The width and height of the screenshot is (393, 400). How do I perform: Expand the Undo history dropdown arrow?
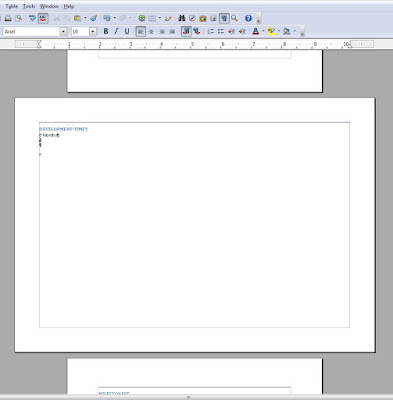click(115, 18)
